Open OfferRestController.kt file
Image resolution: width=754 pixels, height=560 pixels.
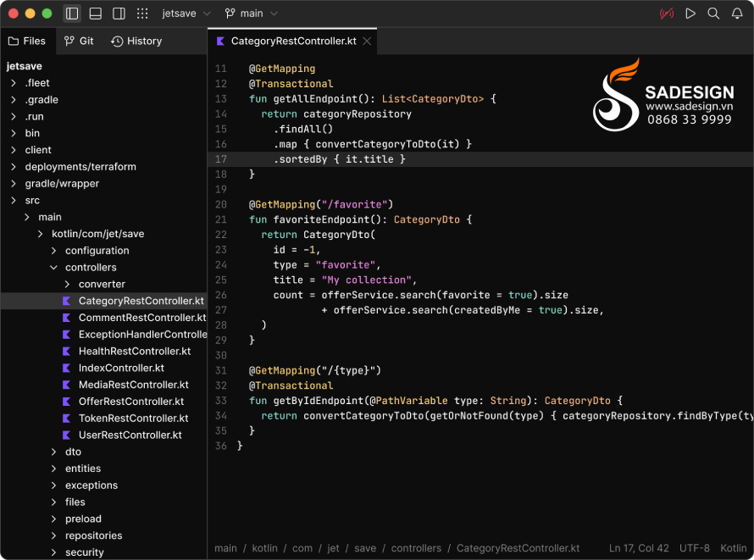131,402
